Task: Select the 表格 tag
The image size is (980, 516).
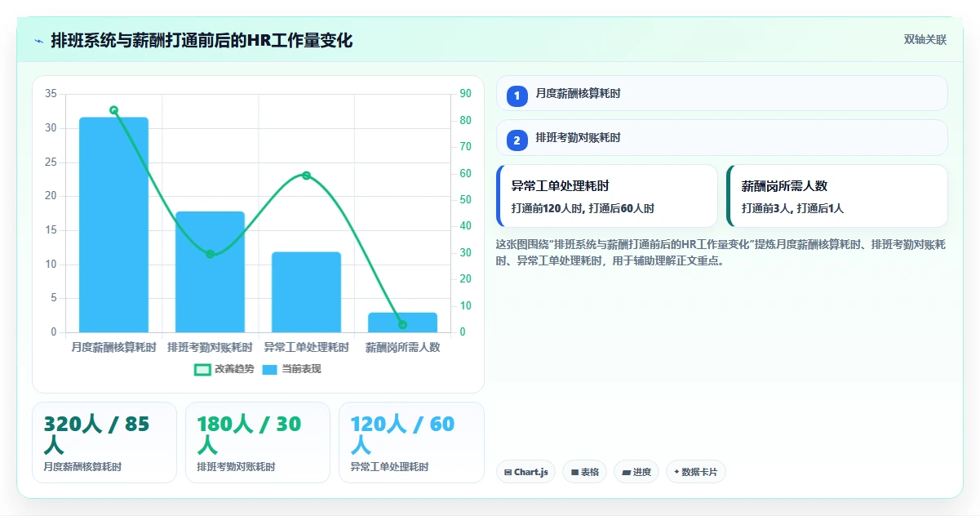Action: coord(585,472)
